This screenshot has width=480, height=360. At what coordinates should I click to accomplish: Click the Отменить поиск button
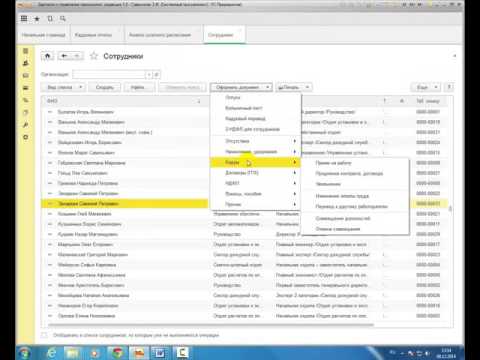[x=183, y=87]
